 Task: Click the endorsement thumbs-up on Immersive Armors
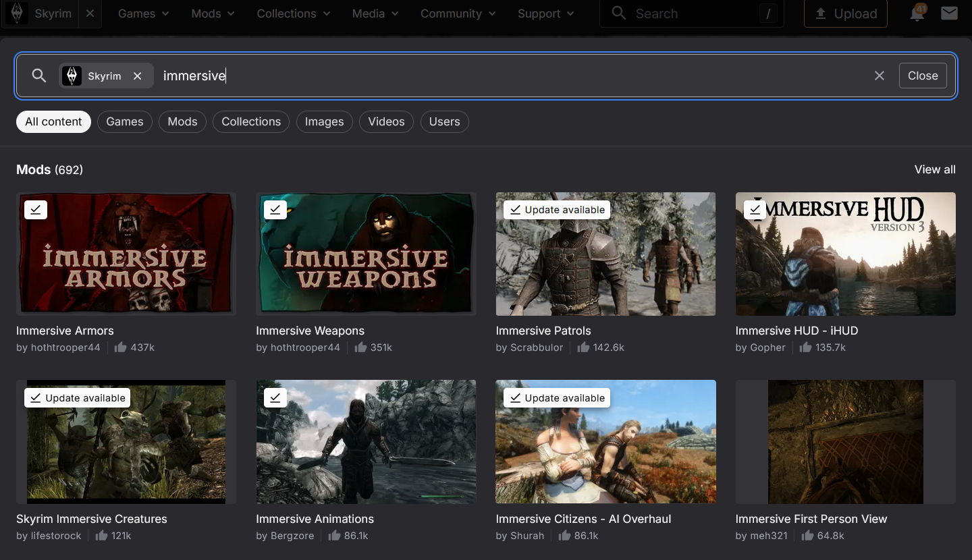point(121,347)
